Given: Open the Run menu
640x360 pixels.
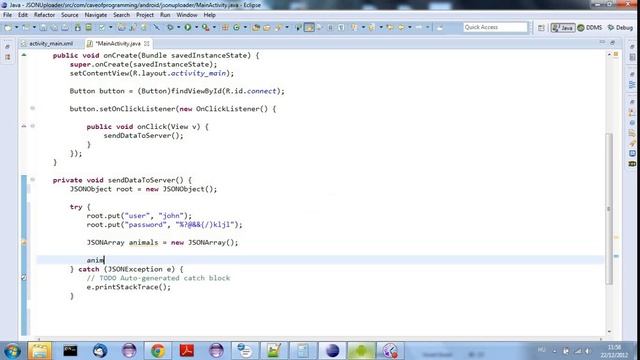Looking at the screenshot, I should [165, 15].
